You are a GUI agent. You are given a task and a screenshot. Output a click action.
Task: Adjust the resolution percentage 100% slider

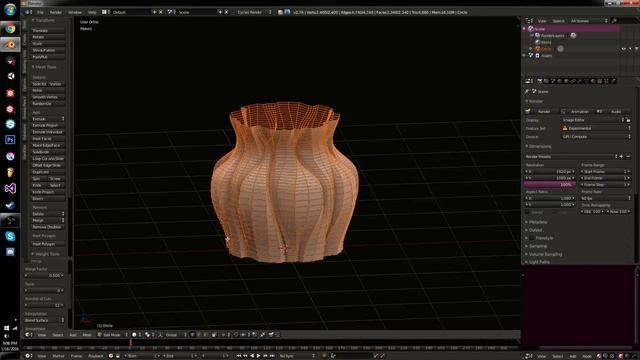(550, 184)
